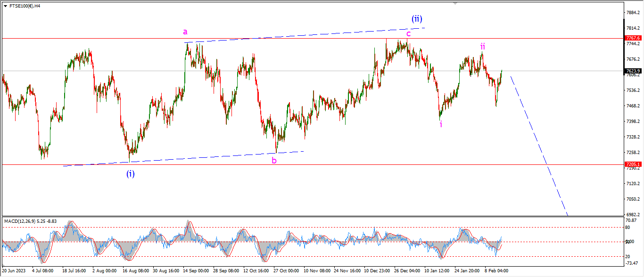
Task: Select the blue (ii) wave label
Action: tap(416, 19)
